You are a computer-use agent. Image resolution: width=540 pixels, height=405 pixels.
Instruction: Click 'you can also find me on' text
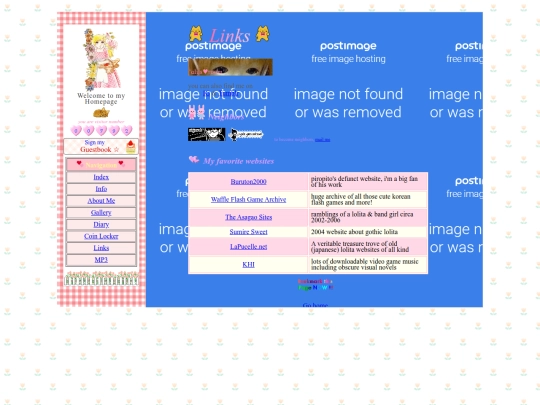(x=220, y=85)
